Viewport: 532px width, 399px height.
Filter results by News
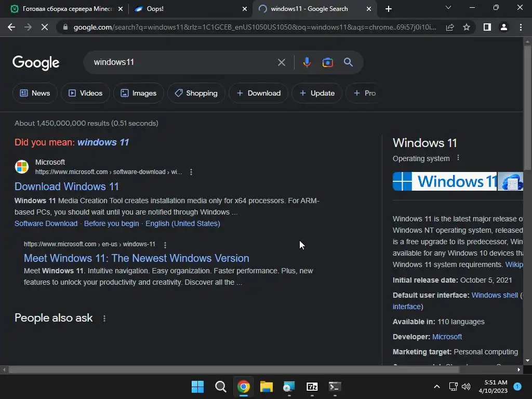tap(35, 93)
